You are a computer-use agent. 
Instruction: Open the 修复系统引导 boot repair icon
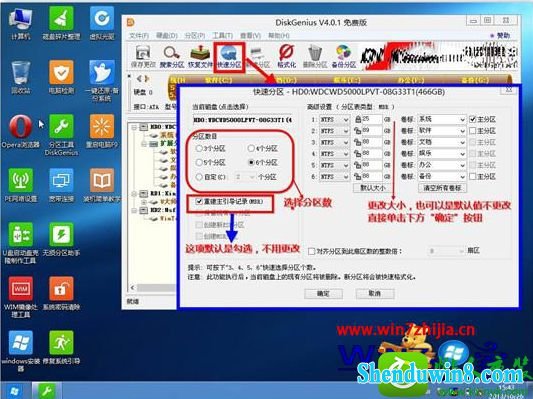[61, 347]
